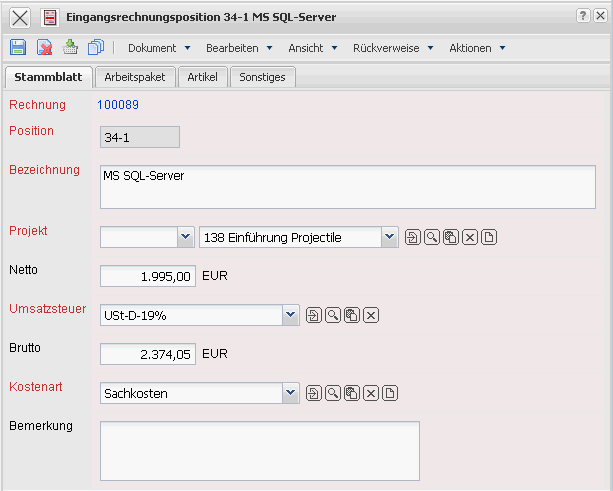Click the search magnifier icon beside Projekt
The height and width of the screenshot is (491, 613).
point(432,237)
